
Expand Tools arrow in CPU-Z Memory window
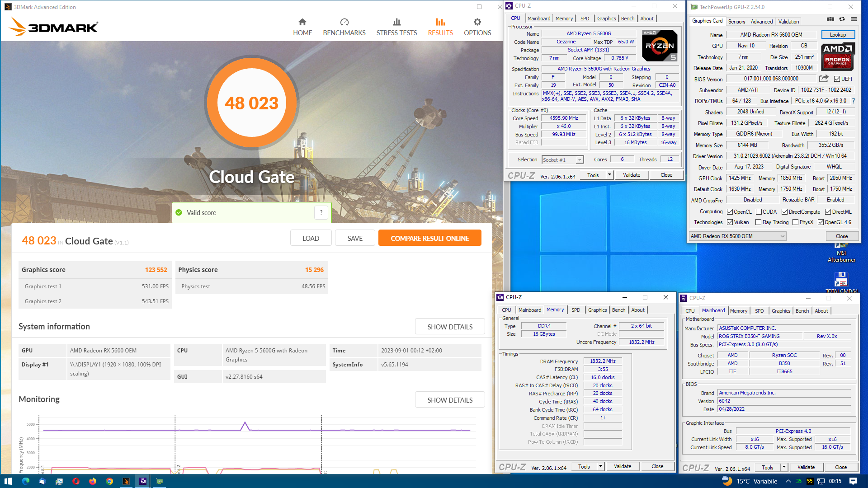click(x=600, y=466)
